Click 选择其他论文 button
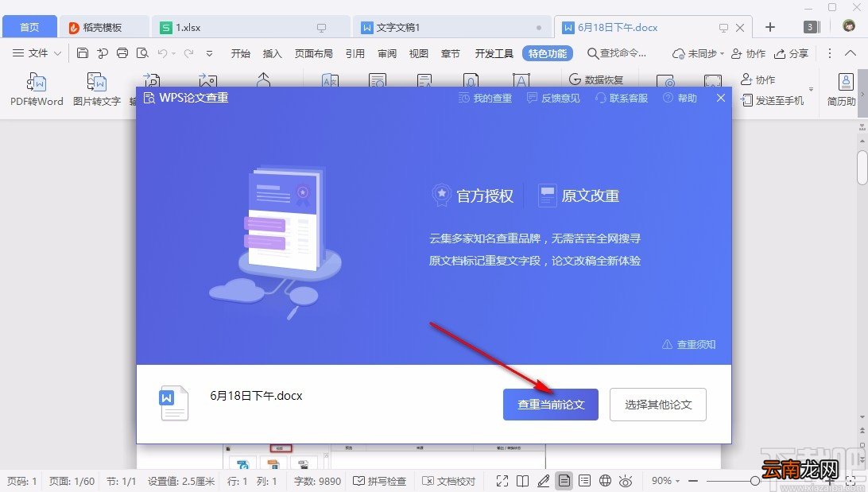Image resolution: width=868 pixels, height=492 pixels. click(658, 405)
